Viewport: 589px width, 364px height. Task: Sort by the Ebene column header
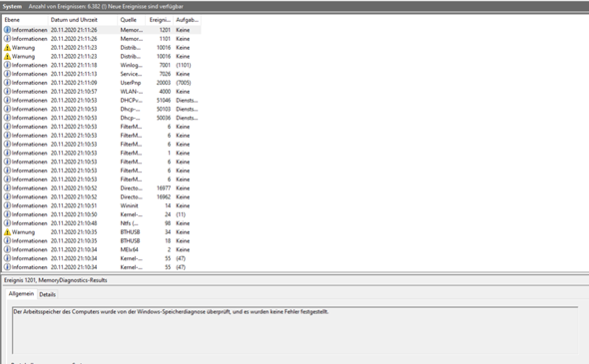coord(25,20)
